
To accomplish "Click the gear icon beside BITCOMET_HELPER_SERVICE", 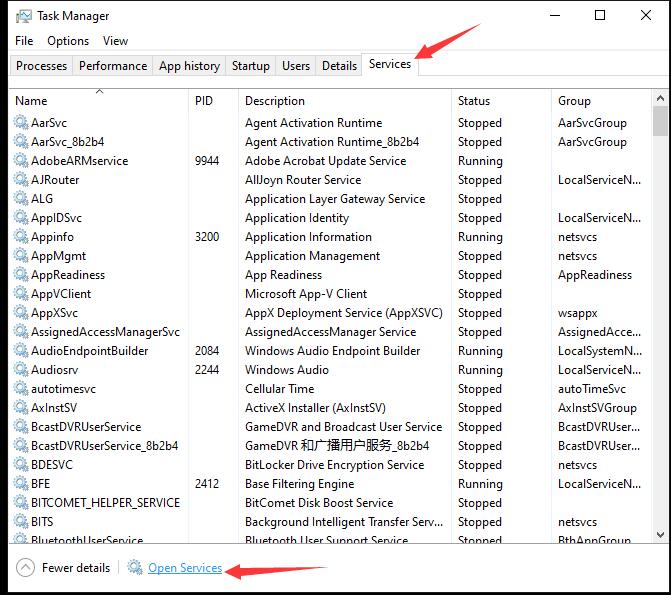I will [21, 503].
